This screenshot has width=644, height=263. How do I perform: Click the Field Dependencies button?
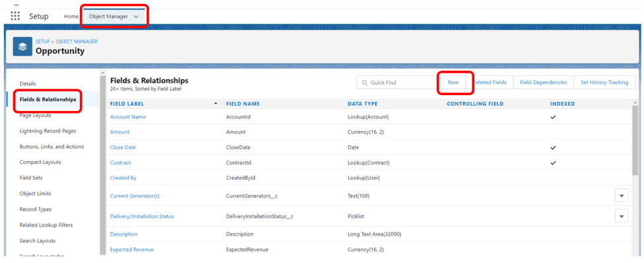tap(544, 83)
